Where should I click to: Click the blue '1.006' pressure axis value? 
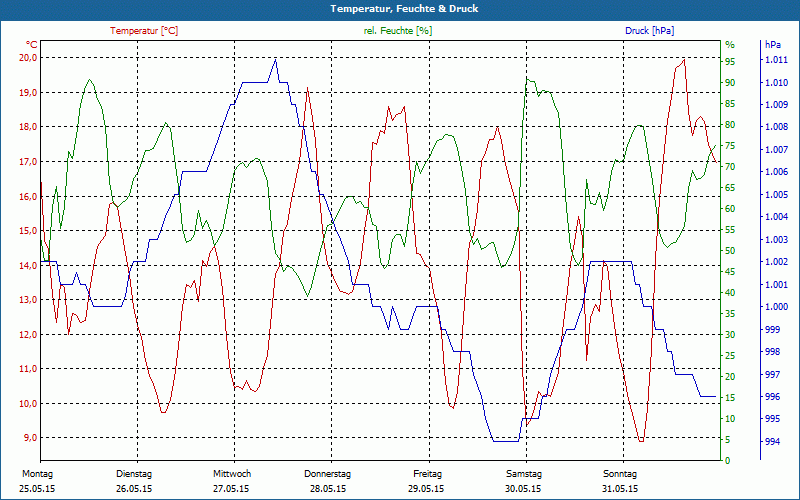click(x=776, y=172)
